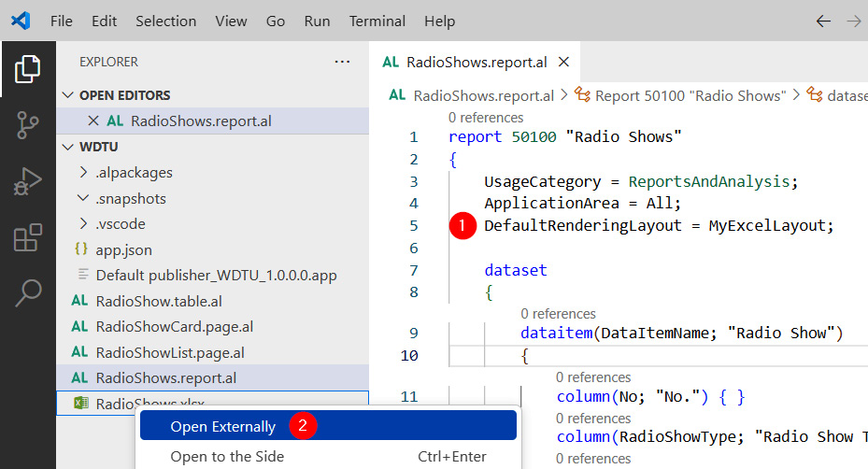Viewport: 868px width, 469px height.
Task: Click line number 10 in the gutter
Action: coord(409,355)
